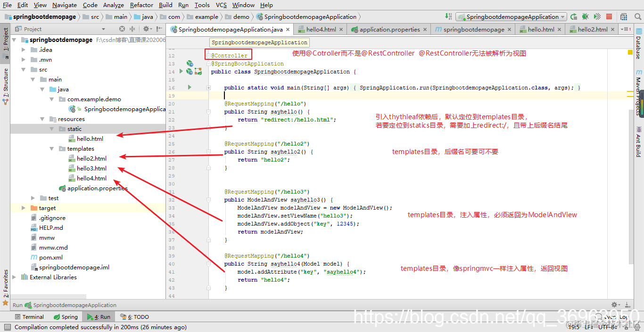Expand the test folder
The image size is (644, 332).
click(33, 198)
